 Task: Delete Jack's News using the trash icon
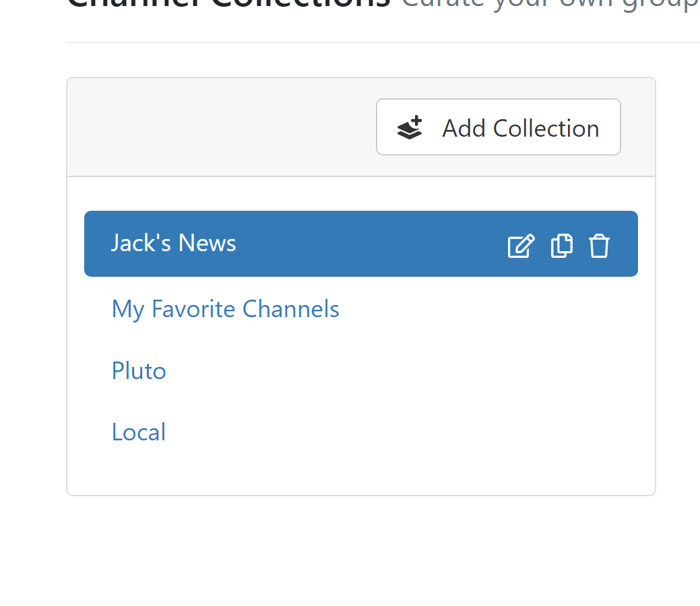599,246
